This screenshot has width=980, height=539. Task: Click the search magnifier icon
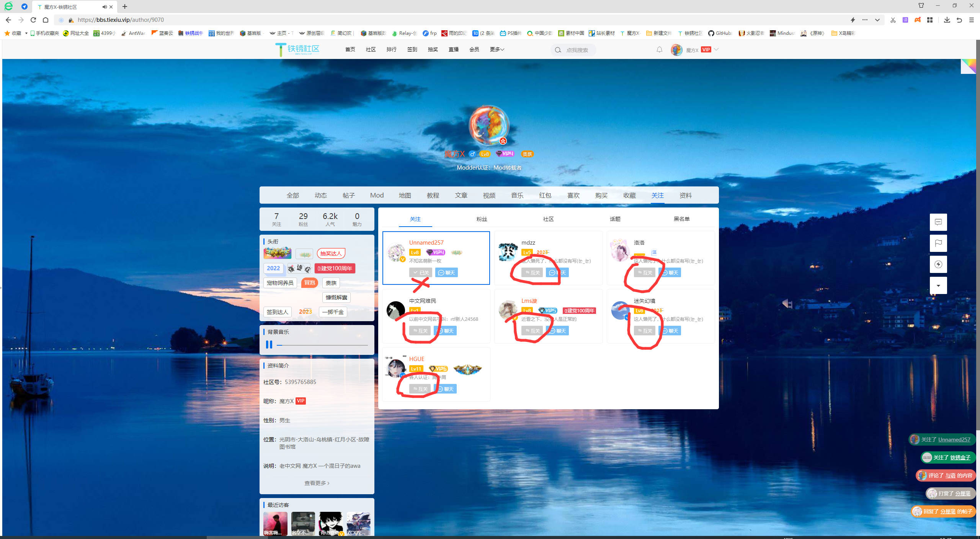(x=558, y=50)
